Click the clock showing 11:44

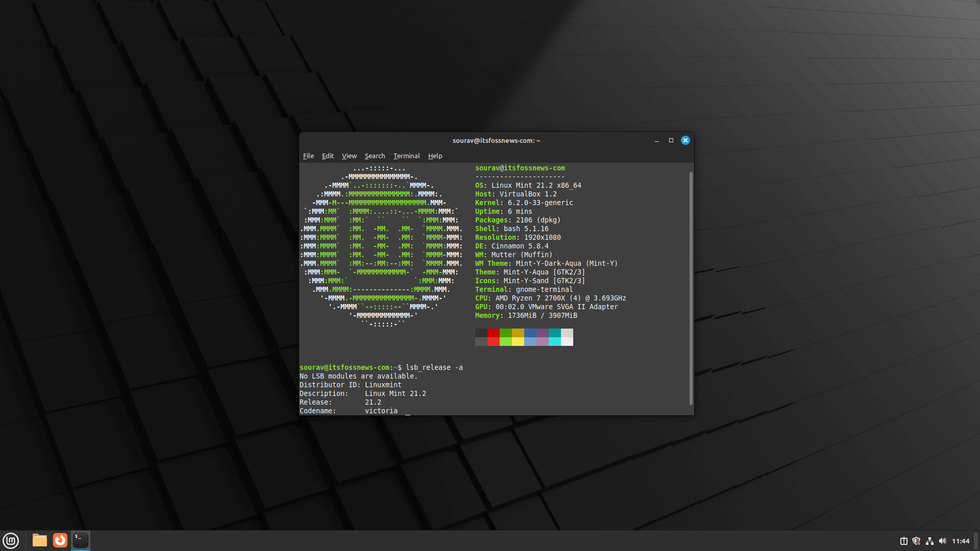point(961,541)
